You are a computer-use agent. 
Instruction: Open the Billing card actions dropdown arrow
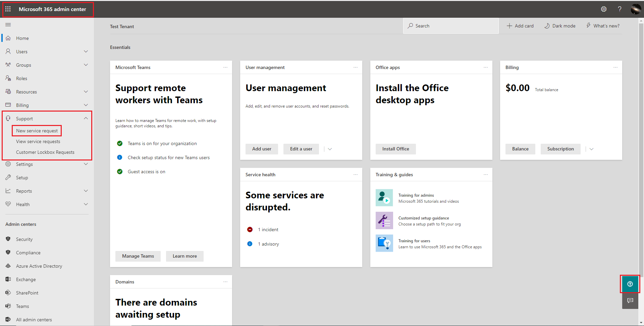pyautogui.click(x=591, y=149)
